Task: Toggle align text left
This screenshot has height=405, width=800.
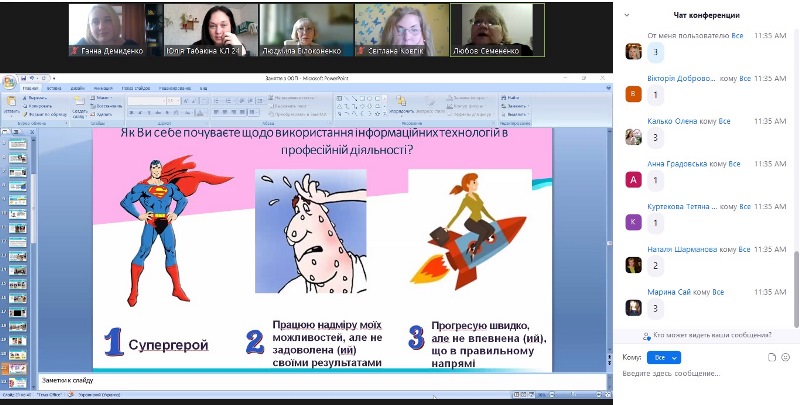Action: coord(216,112)
